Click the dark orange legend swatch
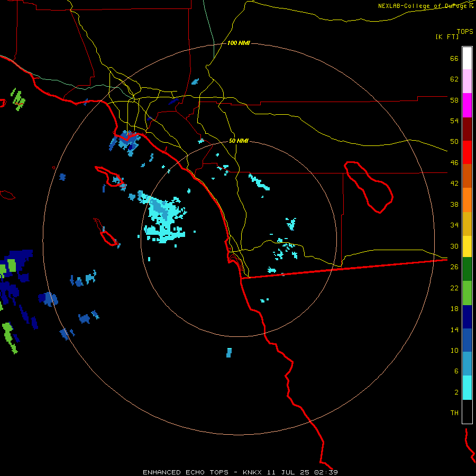 coord(467,176)
